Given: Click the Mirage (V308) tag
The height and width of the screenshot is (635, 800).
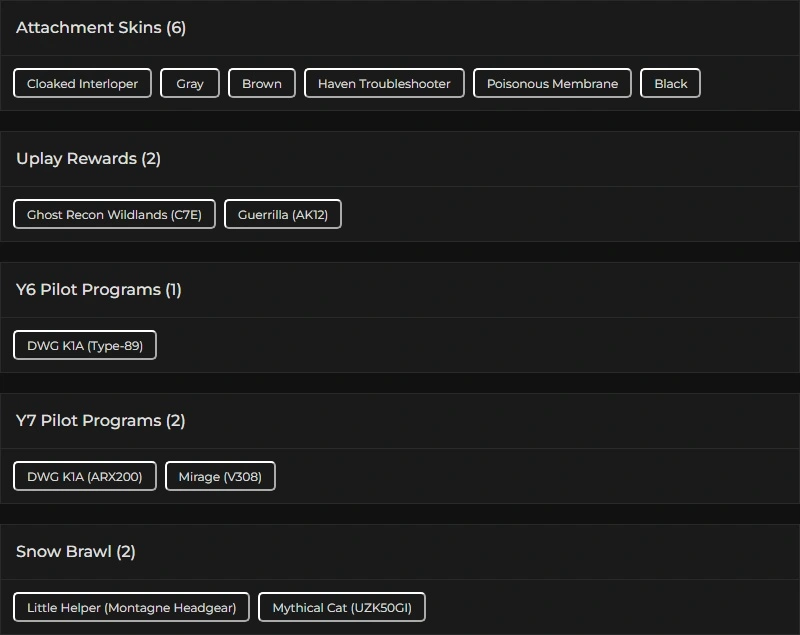Looking at the screenshot, I should 220,476.
